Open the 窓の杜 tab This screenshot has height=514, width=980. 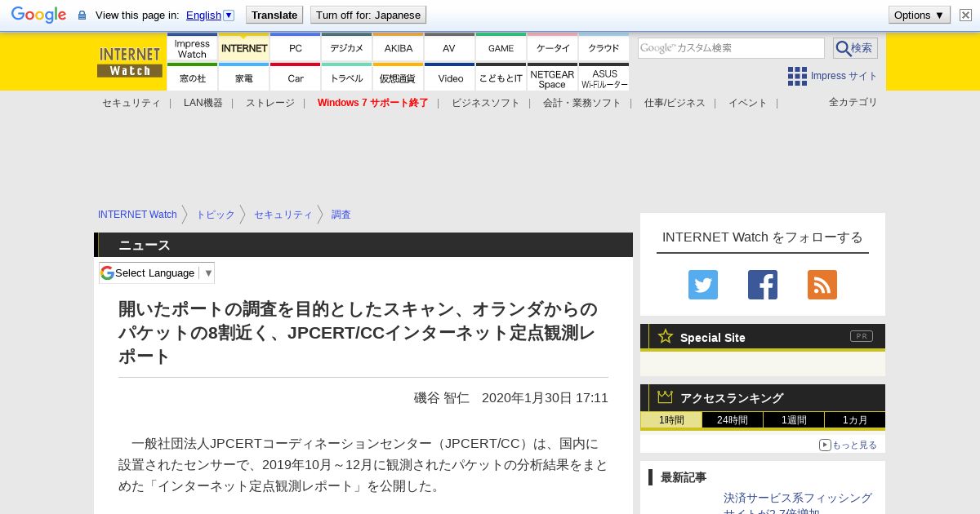coord(192,78)
